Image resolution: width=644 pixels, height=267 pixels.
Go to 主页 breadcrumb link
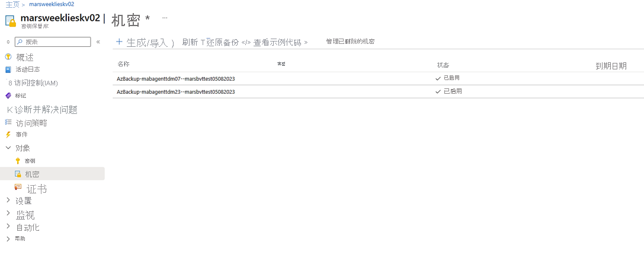tap(12, 4)
